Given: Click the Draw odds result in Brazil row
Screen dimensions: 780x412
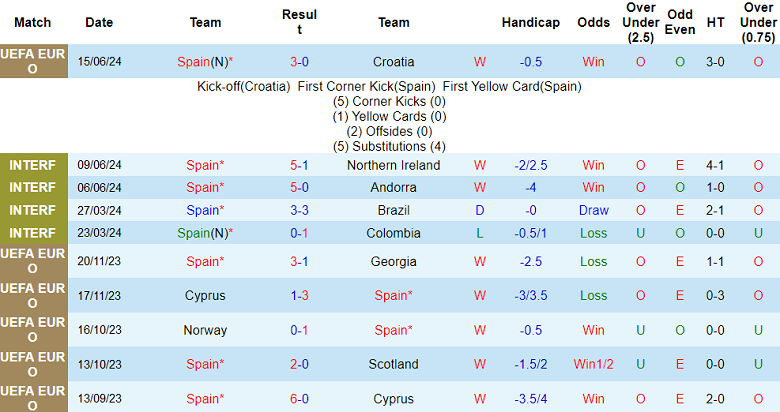Looking at the screenshot, I should 593,210.
